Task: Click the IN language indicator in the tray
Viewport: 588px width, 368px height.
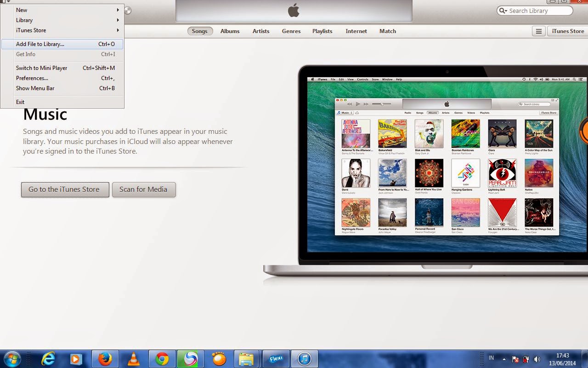Action: pos(492,358)
